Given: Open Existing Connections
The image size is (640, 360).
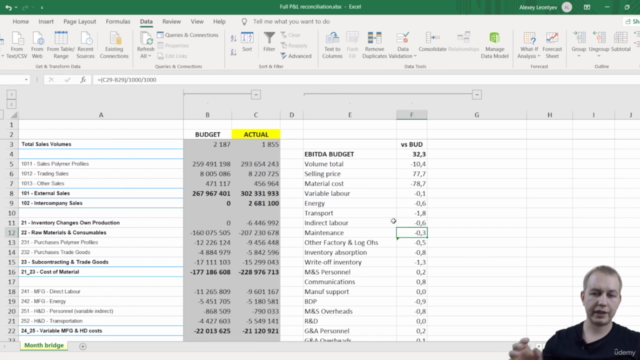Looking at the screenshot, I should click(x=114, y=45).
